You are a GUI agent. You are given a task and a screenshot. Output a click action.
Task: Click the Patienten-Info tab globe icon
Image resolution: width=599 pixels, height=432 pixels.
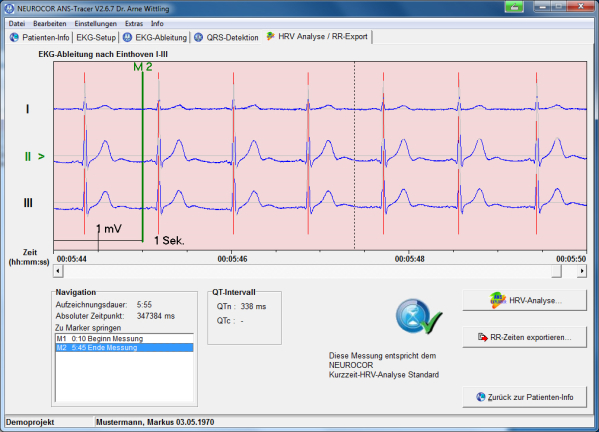14,37
